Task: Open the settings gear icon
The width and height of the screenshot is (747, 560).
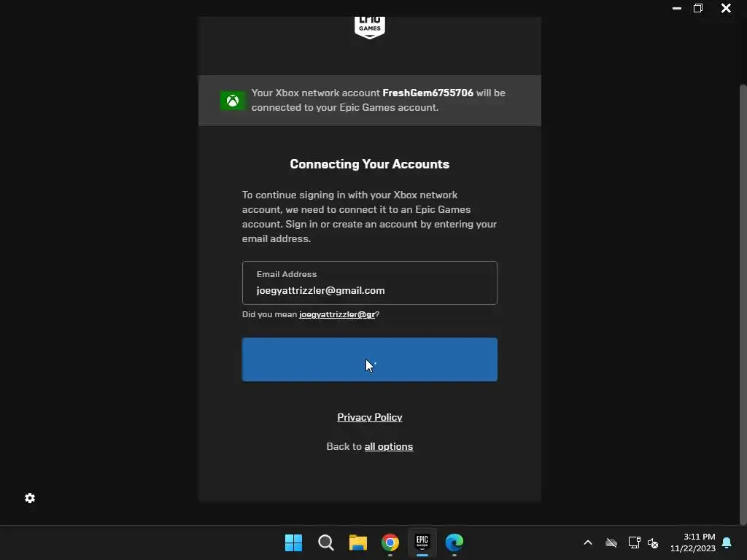Action: 30,498
